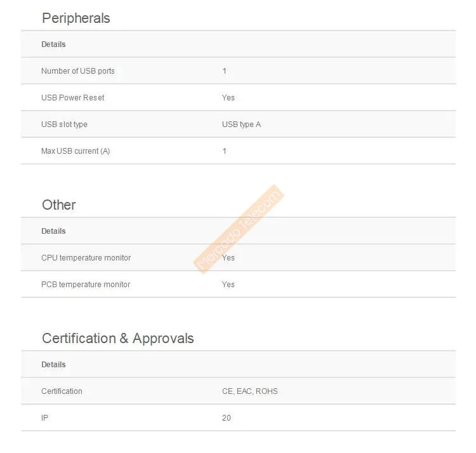Click the Peripherals section heading
476x453 pixels.
(x=76, y=18)
